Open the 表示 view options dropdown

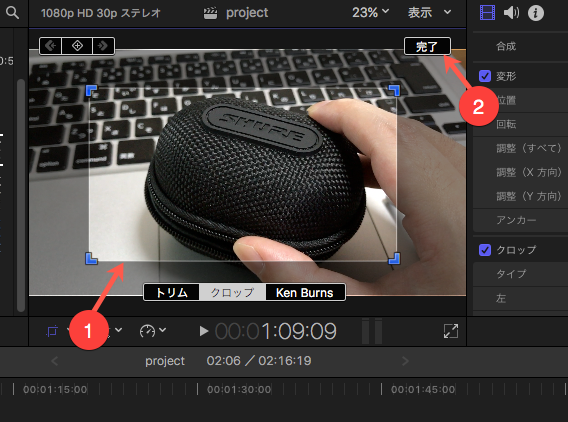click(430, 13)
